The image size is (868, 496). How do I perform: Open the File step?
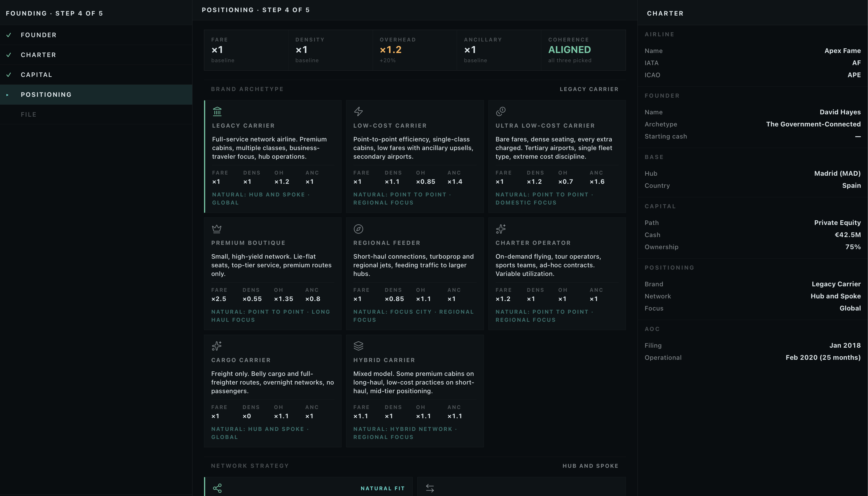[x=96, y=114]
